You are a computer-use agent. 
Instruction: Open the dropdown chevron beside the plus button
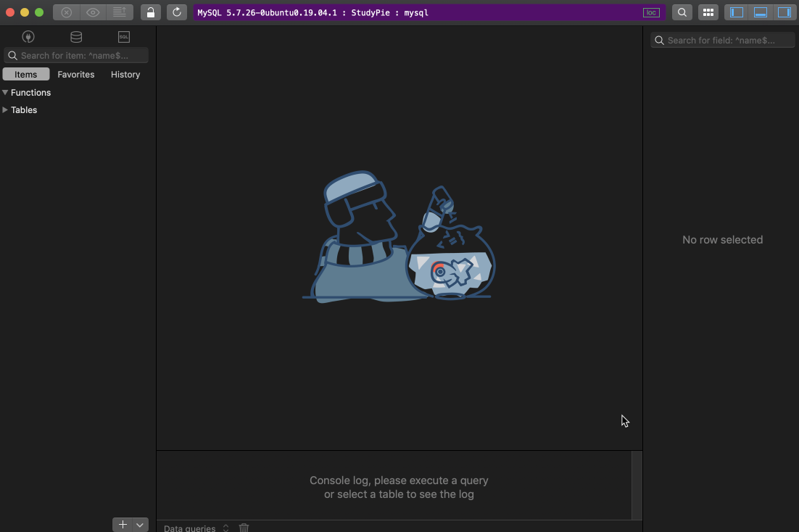141,524
